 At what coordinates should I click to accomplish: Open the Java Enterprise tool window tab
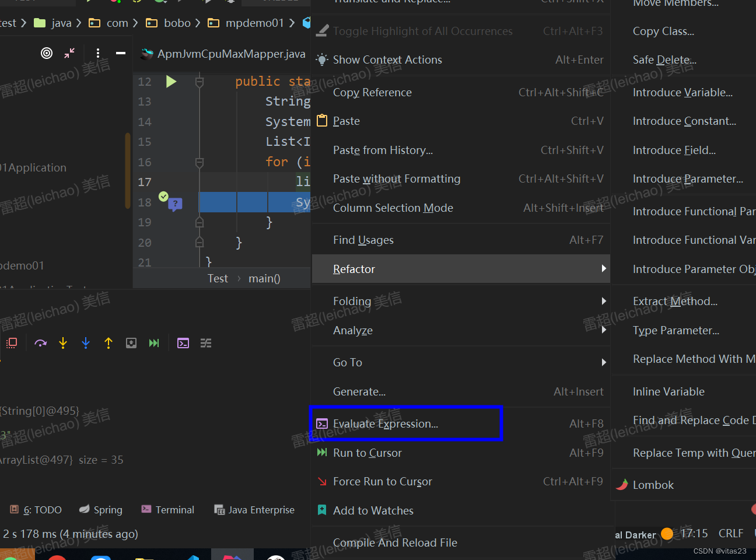254,510
